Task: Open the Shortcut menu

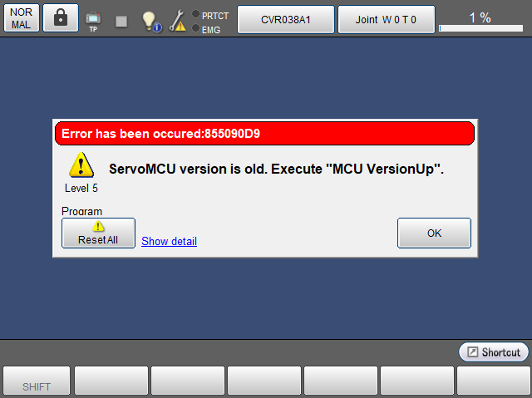Action: coord(494,352)
